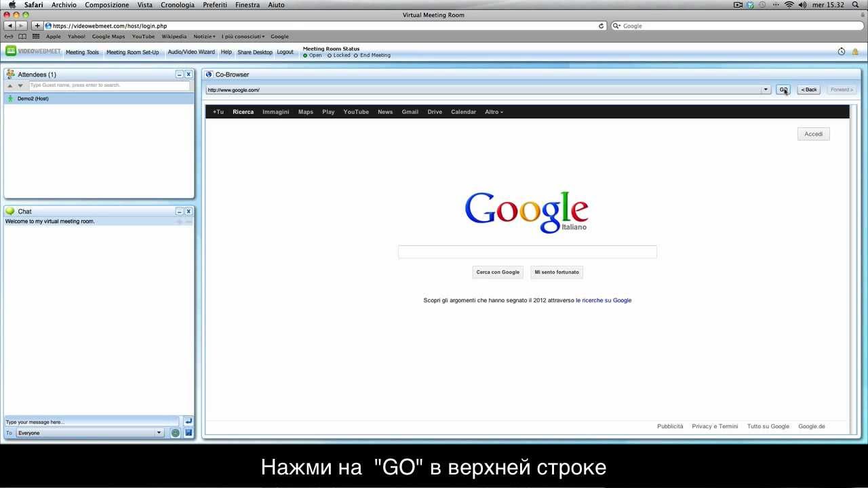Click the chat message input field
868x488 pixels.
pyautogui.click(x=92, y=422)
